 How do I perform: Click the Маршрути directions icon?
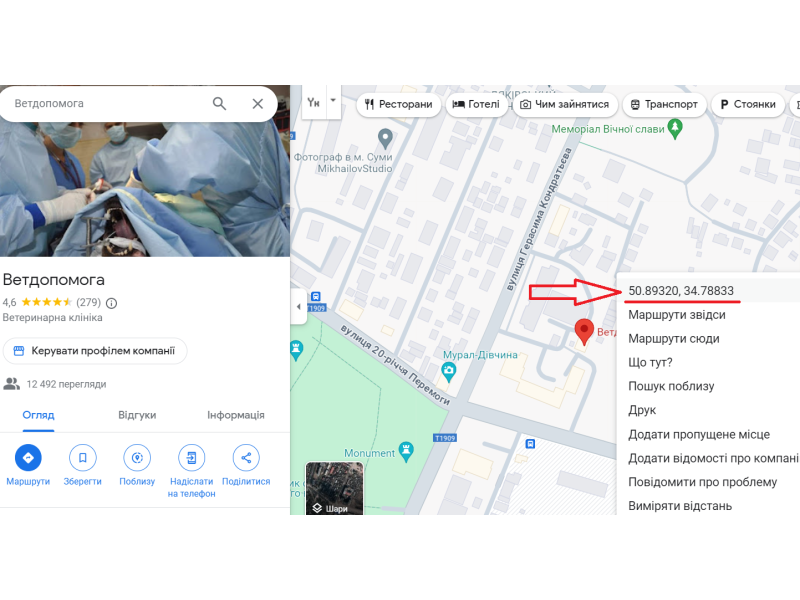click(x=28, y=458)
